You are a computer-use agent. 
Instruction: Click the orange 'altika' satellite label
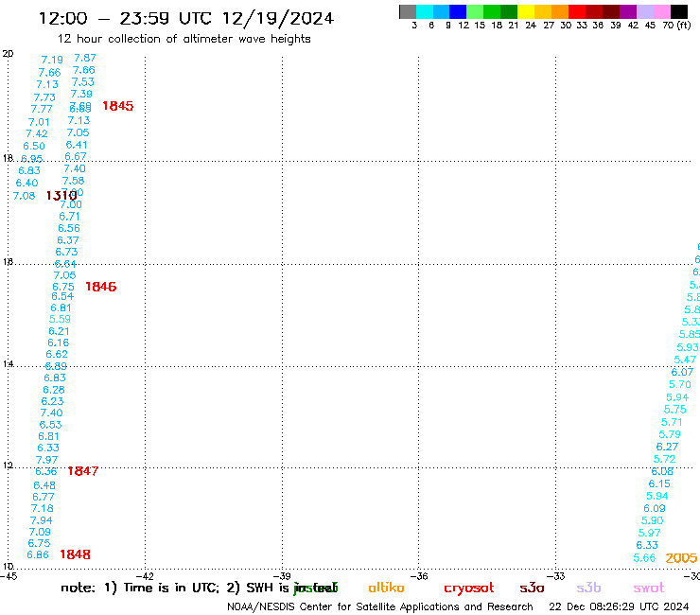click(x=386, y=588)
